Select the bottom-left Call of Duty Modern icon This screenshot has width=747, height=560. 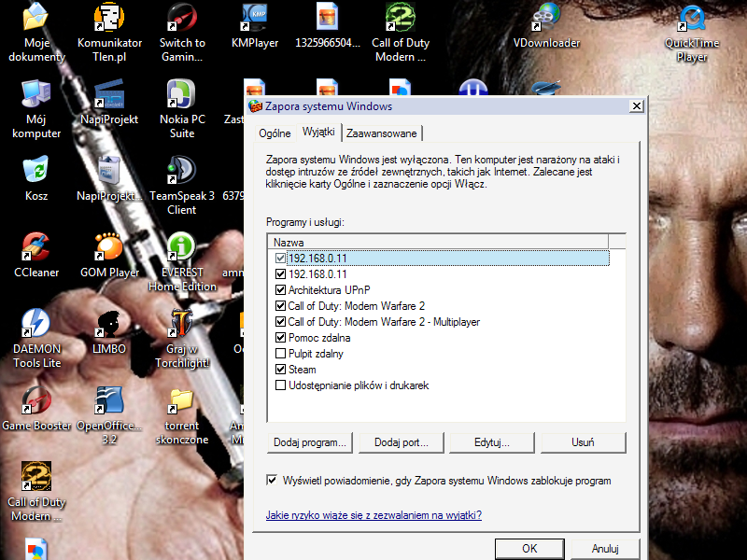pos(36,492)
